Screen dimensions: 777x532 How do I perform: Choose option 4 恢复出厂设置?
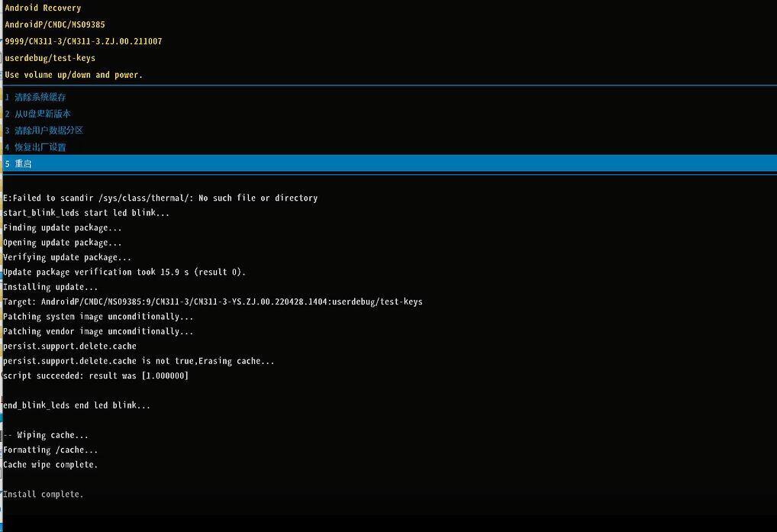(36, 147)
